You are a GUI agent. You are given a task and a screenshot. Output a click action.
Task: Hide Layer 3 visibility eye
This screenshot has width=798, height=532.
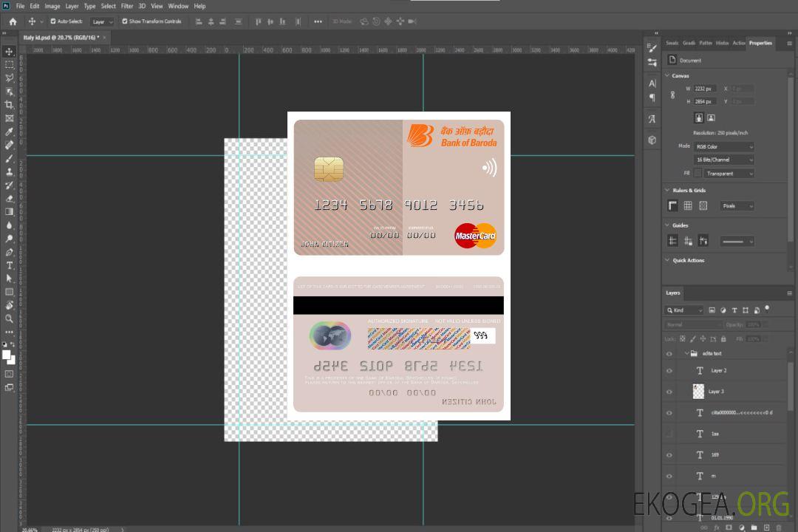point(669,392)
